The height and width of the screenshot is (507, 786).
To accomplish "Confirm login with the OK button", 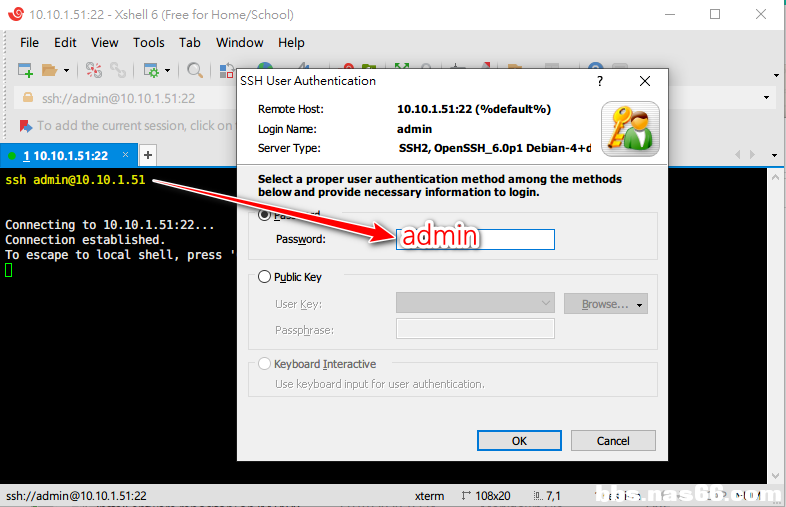I will 519,440.
